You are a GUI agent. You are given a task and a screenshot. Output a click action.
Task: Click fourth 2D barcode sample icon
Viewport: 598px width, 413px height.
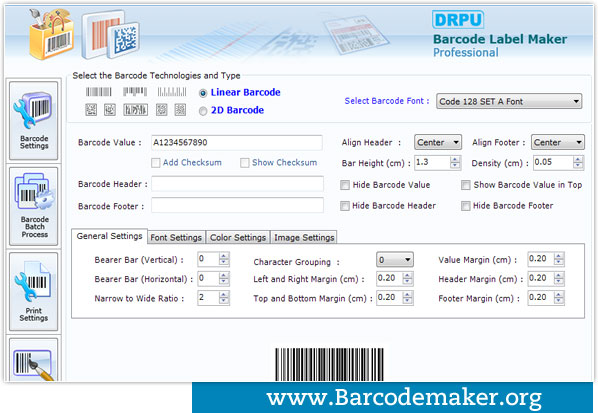point(162,110)
